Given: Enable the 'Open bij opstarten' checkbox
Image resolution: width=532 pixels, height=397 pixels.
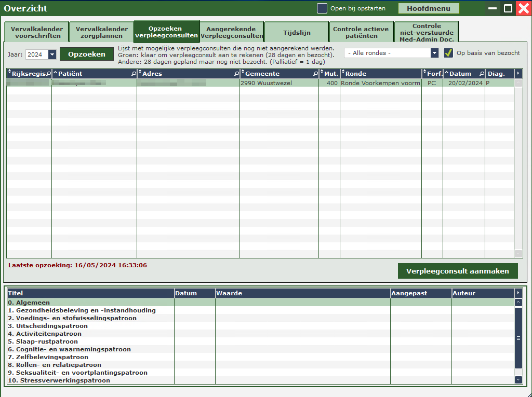Looking at the screenshot, I should (x=322, y=8).
